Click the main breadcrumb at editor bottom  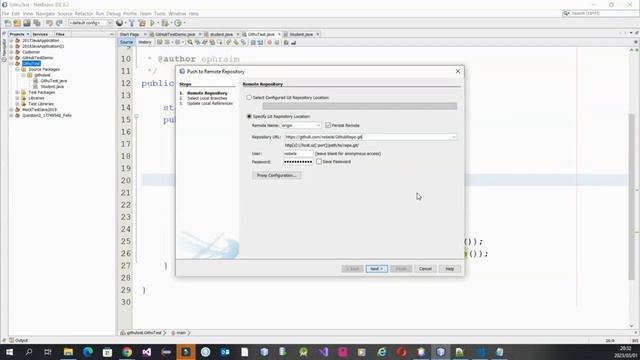tap(181, 333)
